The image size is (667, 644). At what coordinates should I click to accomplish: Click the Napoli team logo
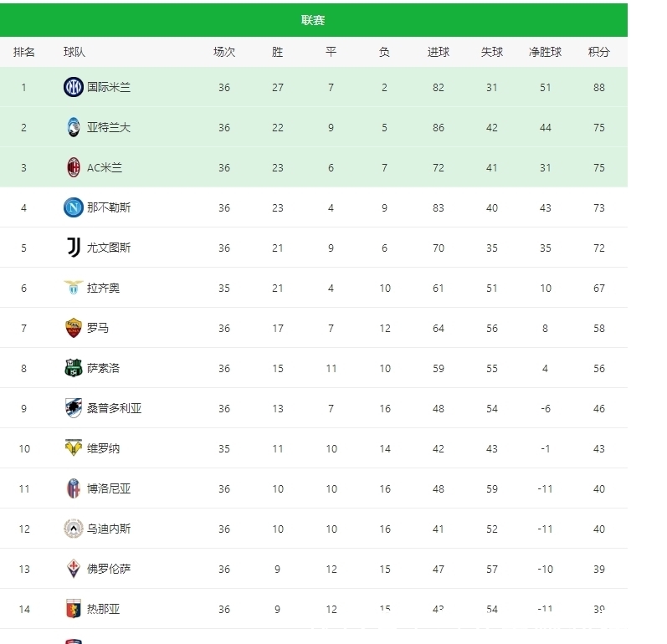[x=74, y=207]
